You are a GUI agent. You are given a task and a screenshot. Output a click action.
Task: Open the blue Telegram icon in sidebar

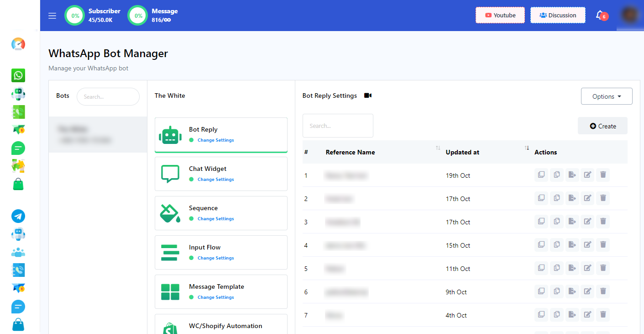18,216
